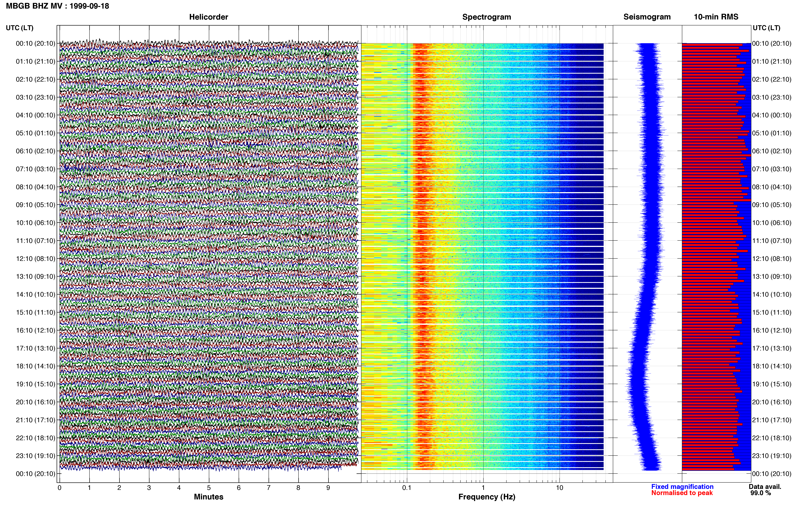Click minutes axis tick label '3'
Screen dimensions: 812x508
149,488
